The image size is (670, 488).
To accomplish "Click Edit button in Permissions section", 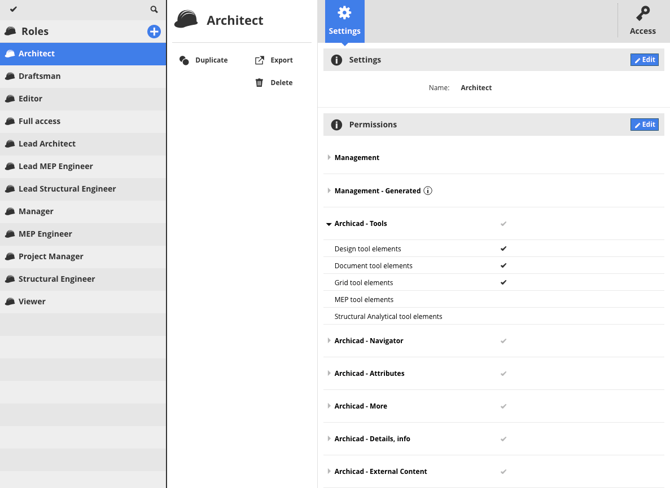I will click(644, 125).
